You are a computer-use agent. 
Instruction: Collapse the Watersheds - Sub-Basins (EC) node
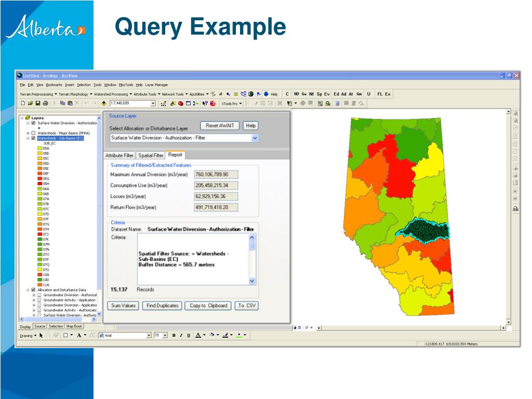tap(28, 138)
